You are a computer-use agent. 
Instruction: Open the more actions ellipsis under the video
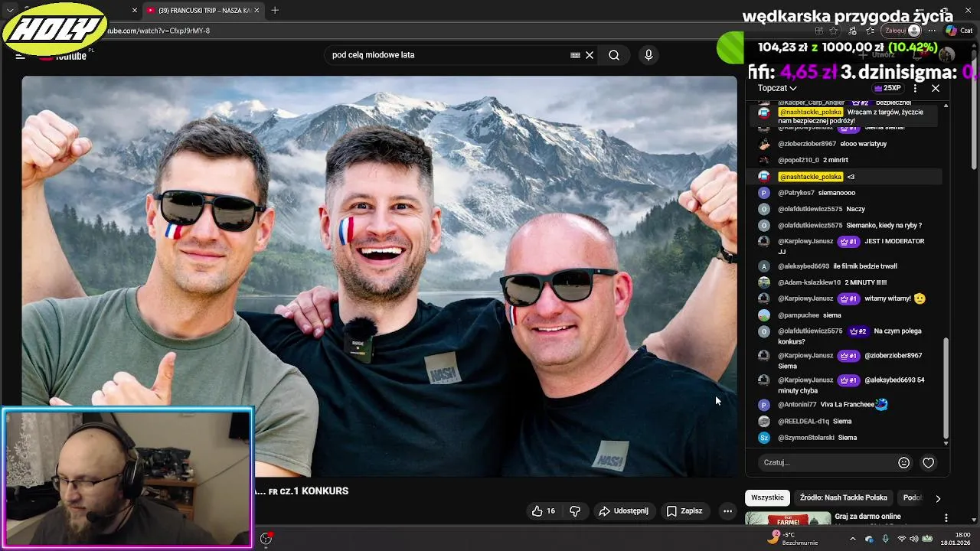pos(727,511)
